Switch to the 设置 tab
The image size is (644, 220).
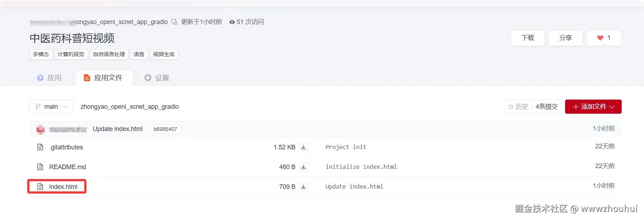pos(157,78)
